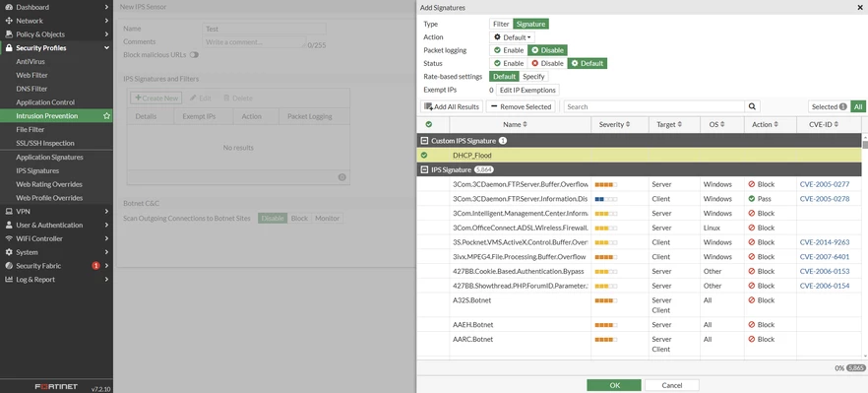Image resolution: width=868 pixels, height=393 pixels.
Task: Click the Name column sort arrows
Action: pos(525,125)
